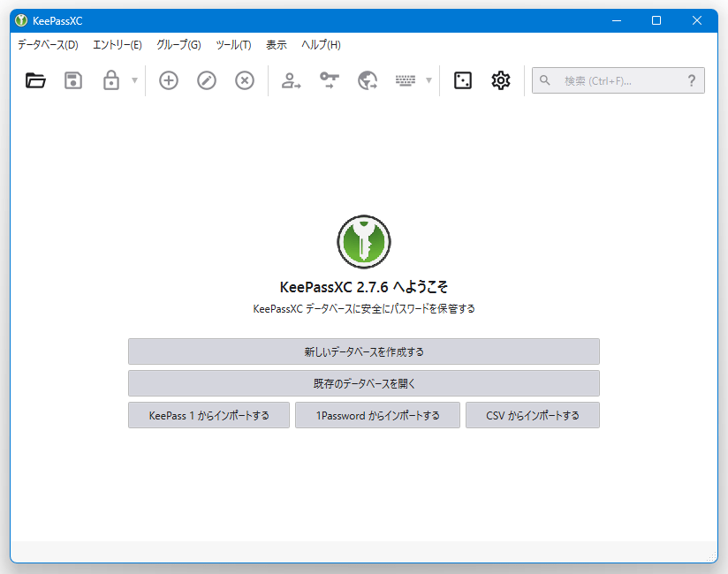Click 既存のデータベースを開く button
Image resolution: width=728 pixels, height=574 pixels.
click(364, 383)
